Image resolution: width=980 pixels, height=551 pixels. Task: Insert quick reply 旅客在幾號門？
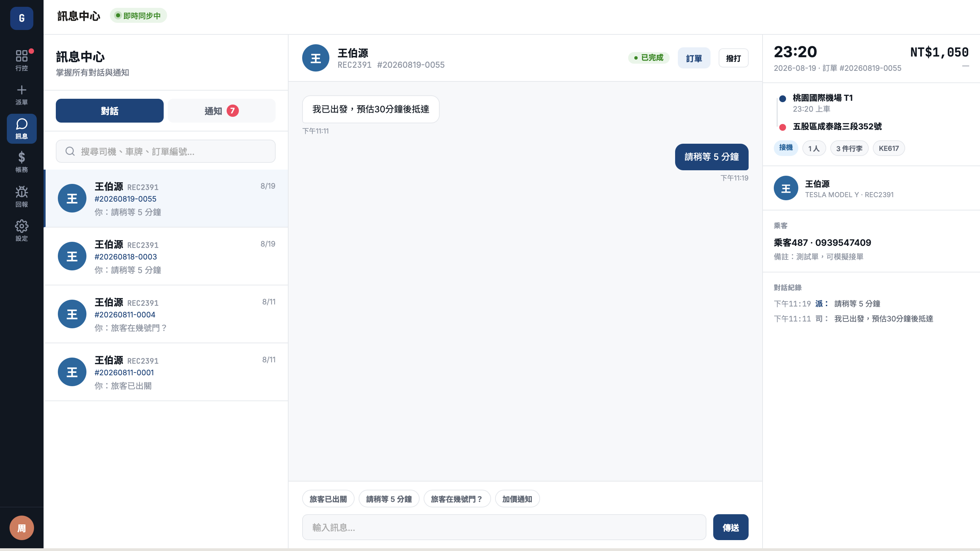[457, 499]
